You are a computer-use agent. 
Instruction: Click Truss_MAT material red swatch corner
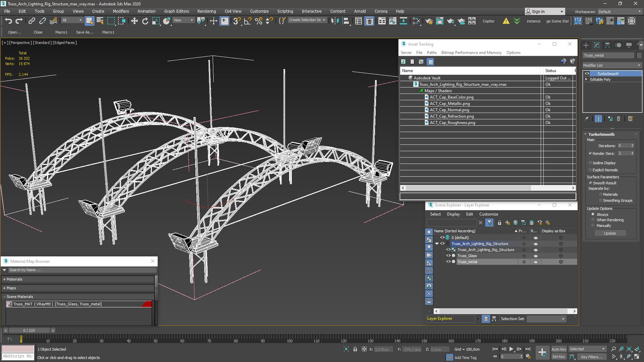click(x=147, y=304)
